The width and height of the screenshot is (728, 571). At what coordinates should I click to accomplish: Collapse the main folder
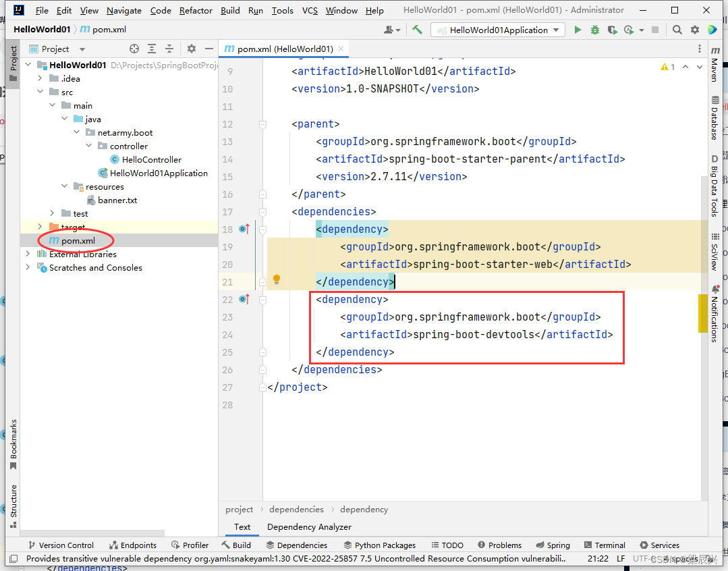(53, 105)
